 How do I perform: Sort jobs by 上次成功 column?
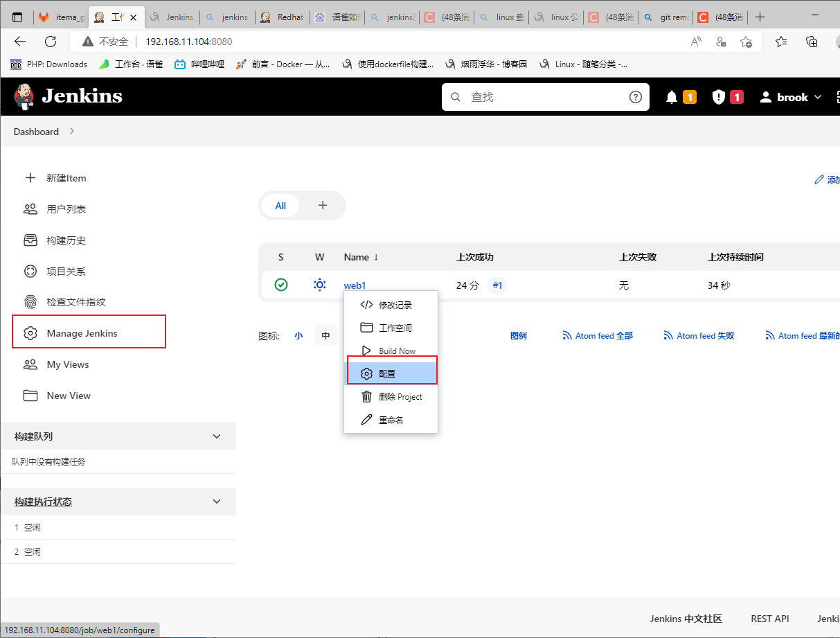(x=475, y=257)
